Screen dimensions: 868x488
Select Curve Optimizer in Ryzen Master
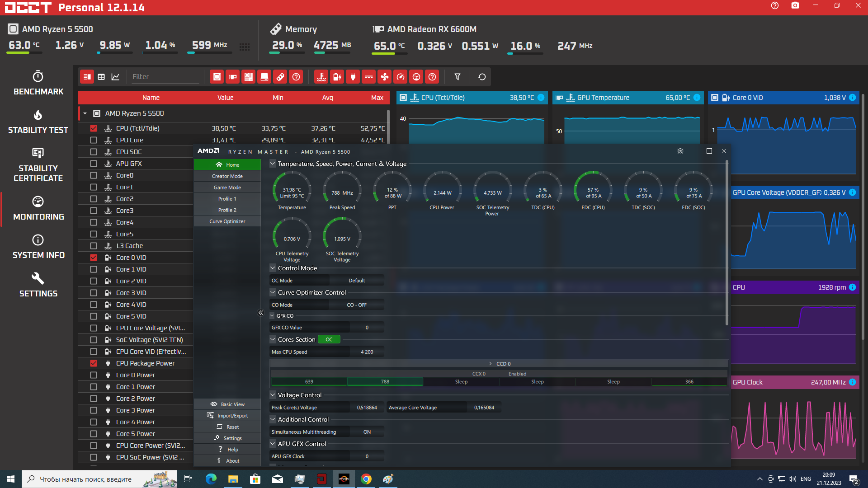(x=227, y=221)
